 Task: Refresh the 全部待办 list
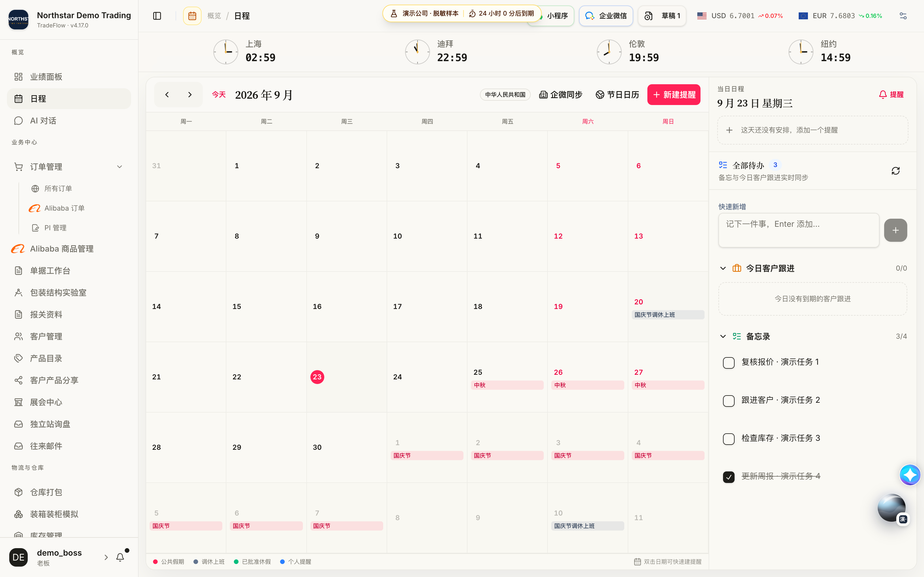tap(895, 171)
